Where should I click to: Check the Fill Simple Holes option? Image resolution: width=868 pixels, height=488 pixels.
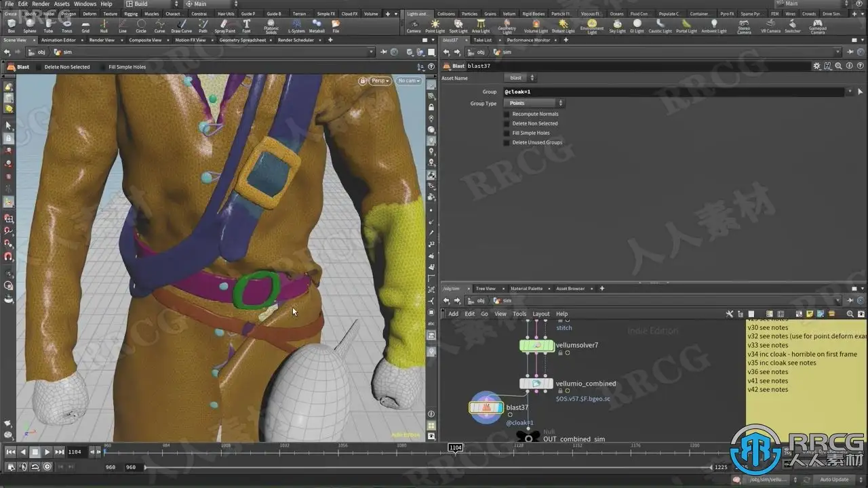click(x=507, y=133)
